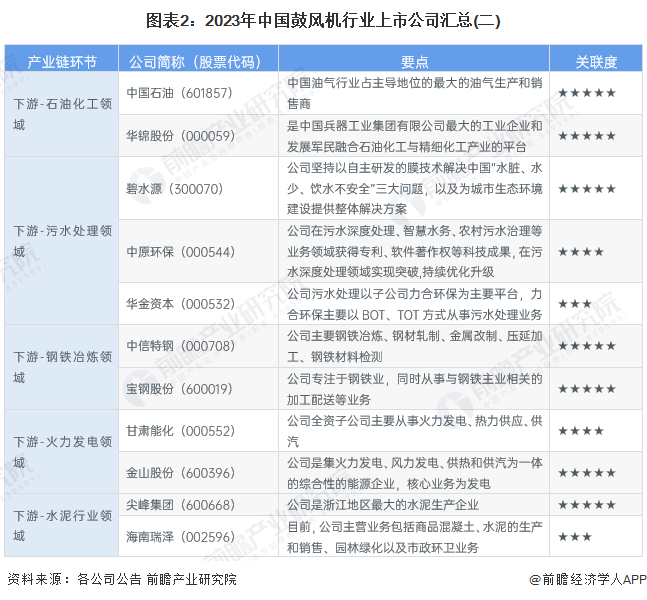
Task: Click the four-star rating for 中原环保
Action: (x=581, y=252)
